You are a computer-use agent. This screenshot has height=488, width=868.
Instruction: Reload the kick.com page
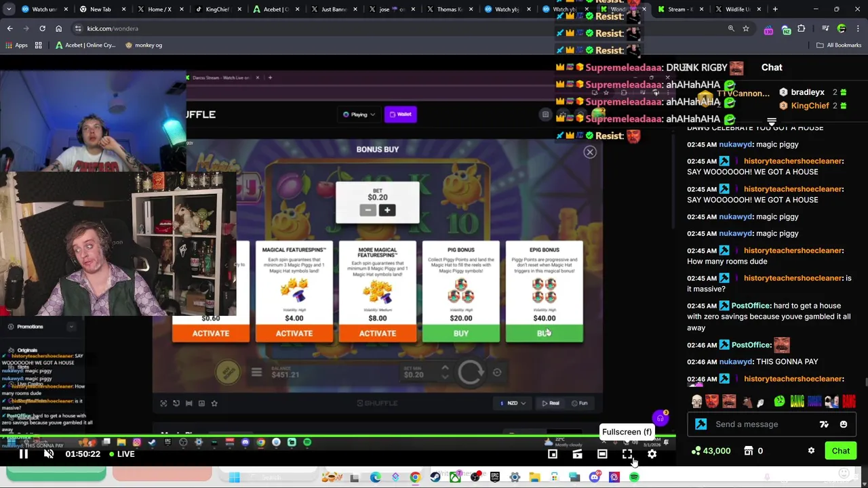[42, 28]
